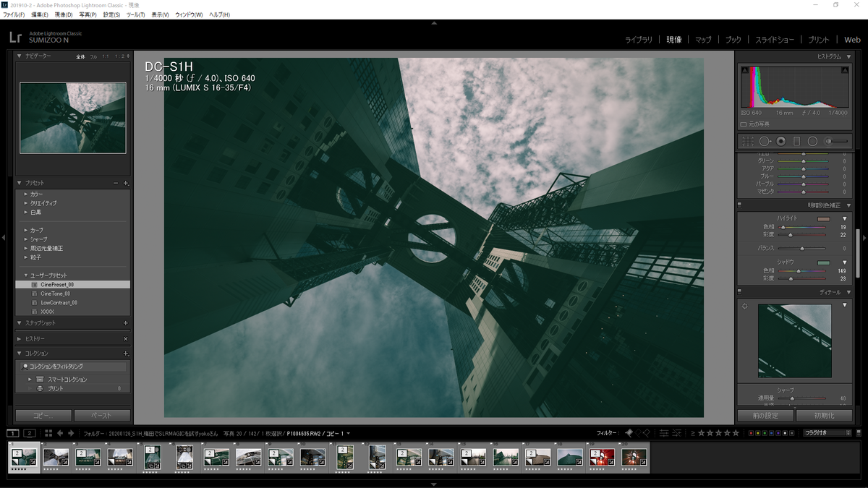
Task: Toggle the histogram highlight clipping indicator
Action: pos(845,70)
